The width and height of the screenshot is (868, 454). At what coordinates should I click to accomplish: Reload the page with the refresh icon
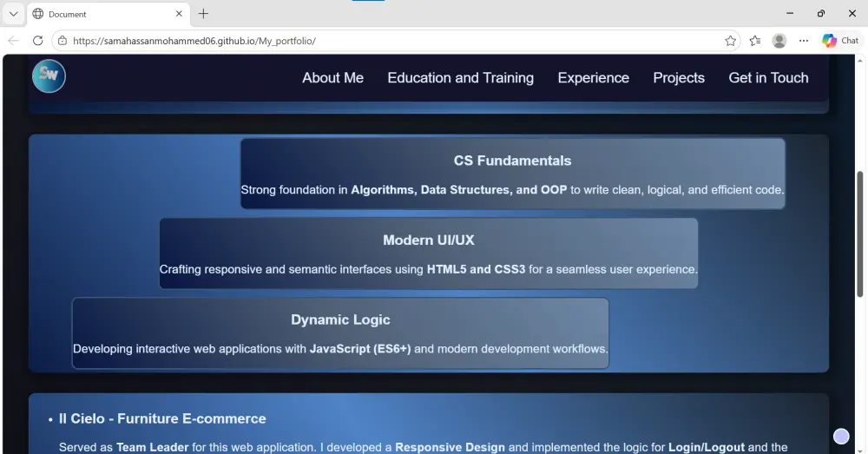(x=37, y=41)
